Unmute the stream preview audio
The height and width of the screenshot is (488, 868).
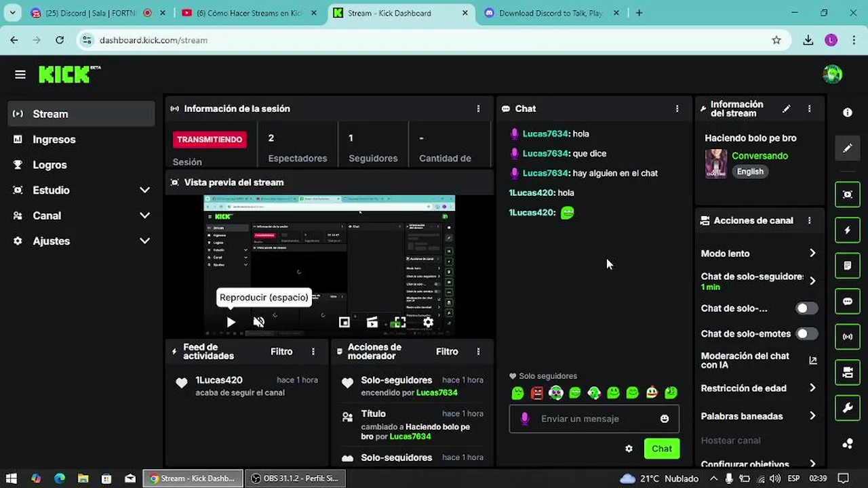click(x=258, y=323)
